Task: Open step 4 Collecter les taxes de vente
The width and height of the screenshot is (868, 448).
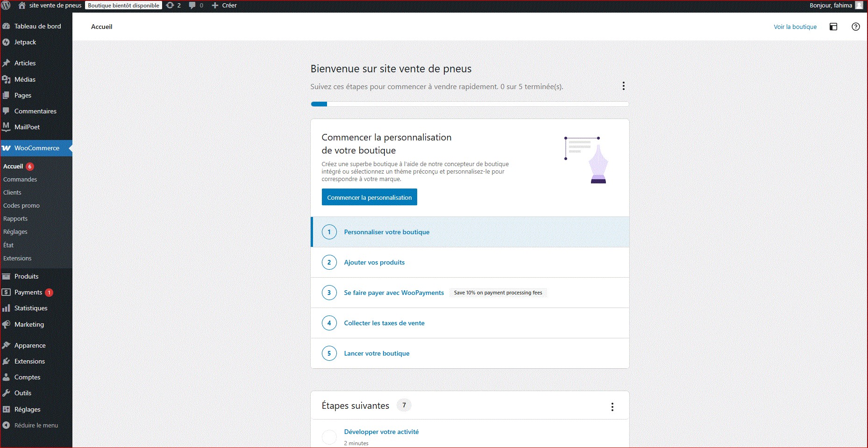Action: [x=470, y=323]
